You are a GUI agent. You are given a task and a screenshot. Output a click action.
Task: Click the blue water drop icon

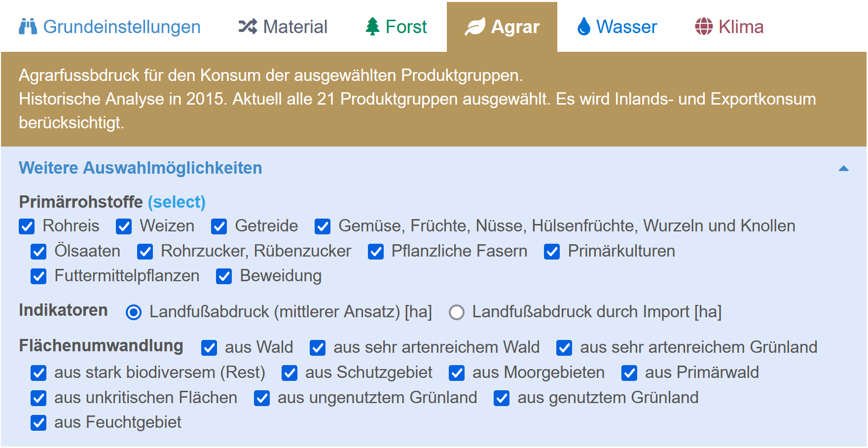click(x=584, y=27)
